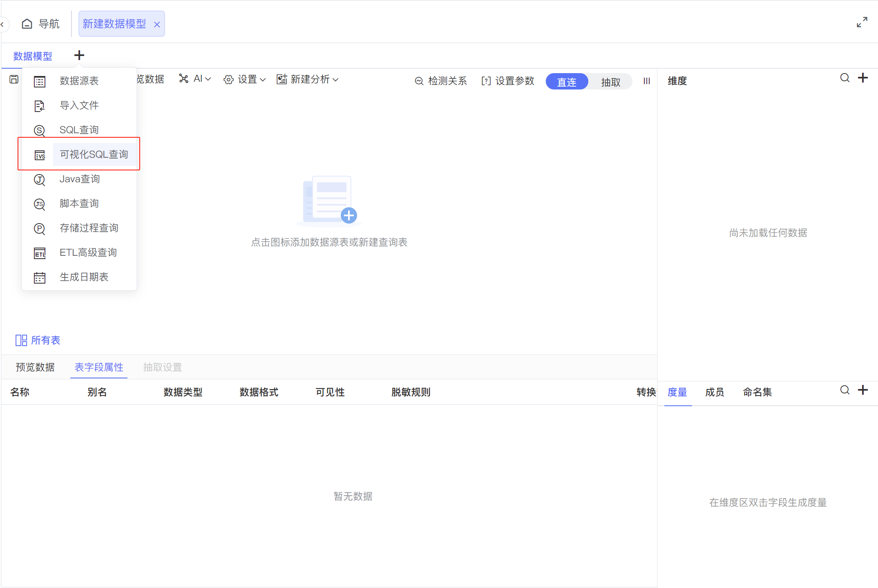Click the SQL查询 magnifier icon
The height and width of the screenshot is (588, 878).
(40, 131)
